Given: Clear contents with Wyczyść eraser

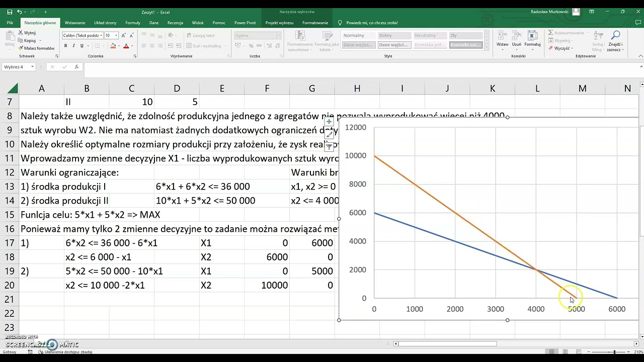Looking at the screenshot, I should coord(560,48).
